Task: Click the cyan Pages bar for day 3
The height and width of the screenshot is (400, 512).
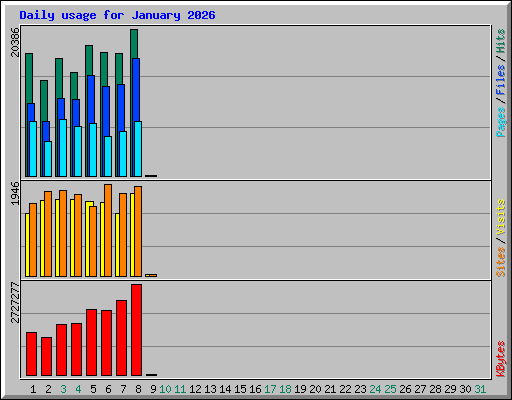Action: click(63, 148)
